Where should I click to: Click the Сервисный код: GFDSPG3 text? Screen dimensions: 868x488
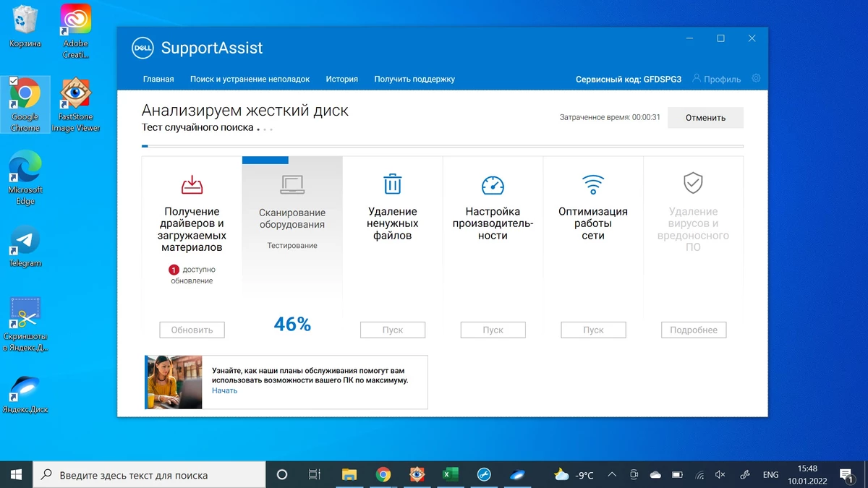click(x=629, y=79)
